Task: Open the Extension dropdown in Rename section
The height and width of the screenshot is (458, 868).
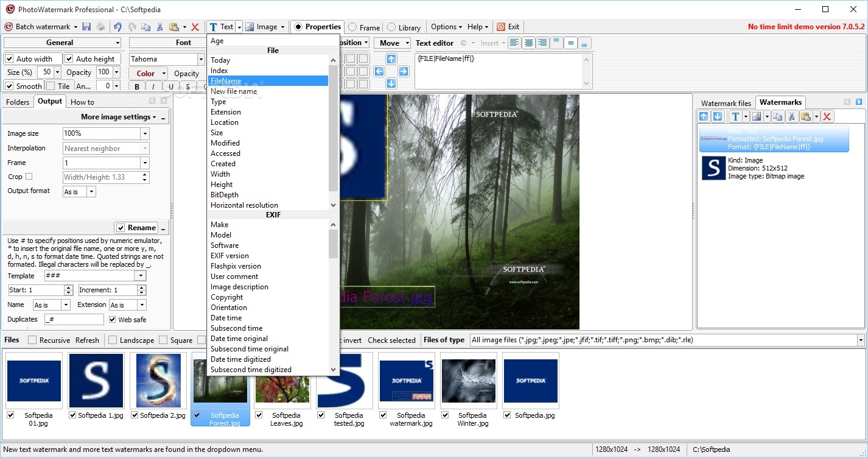Action: (x=142, y=305)
